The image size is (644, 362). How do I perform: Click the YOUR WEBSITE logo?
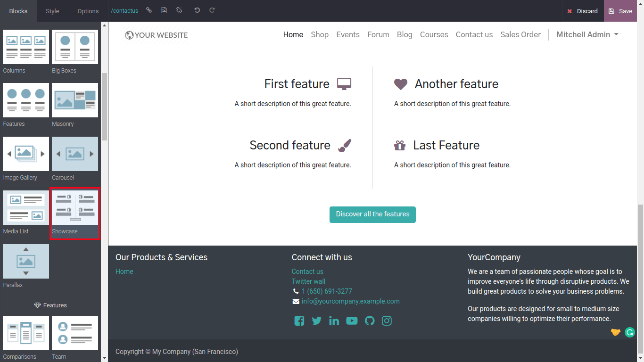click(x=156, y=35)
